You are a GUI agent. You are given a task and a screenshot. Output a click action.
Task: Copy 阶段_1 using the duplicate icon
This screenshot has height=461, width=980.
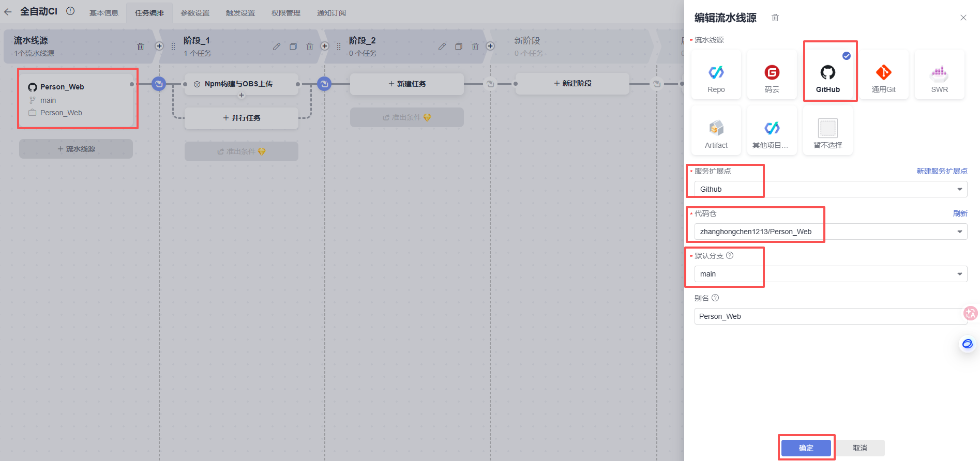click(293, 47)
